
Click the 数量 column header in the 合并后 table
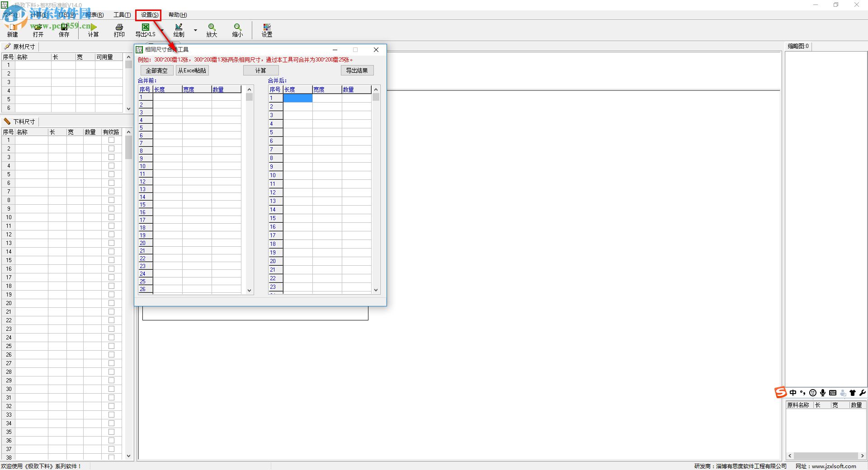356,89
